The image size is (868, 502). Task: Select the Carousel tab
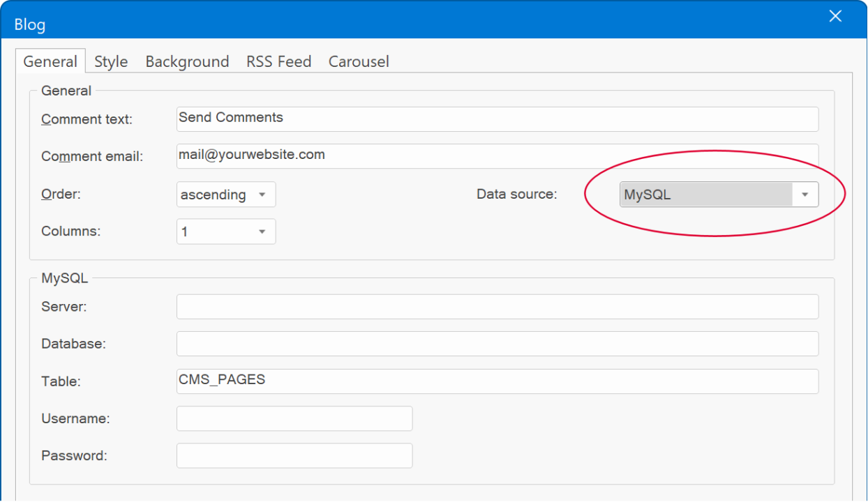[x=359, y=61]
